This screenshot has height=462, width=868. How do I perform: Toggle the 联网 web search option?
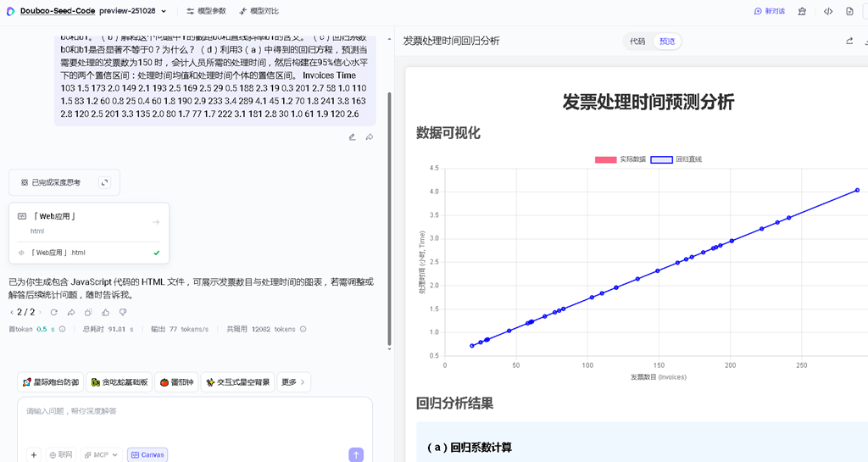[61, 455]
